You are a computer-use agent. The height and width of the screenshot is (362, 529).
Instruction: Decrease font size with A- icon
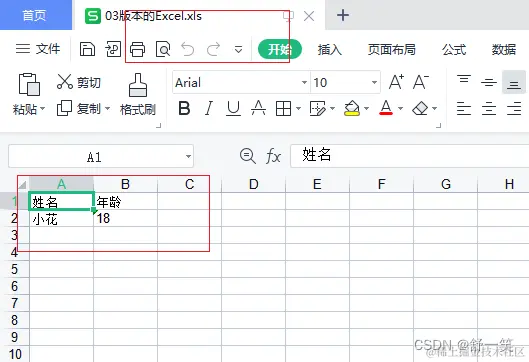(420, 82)
